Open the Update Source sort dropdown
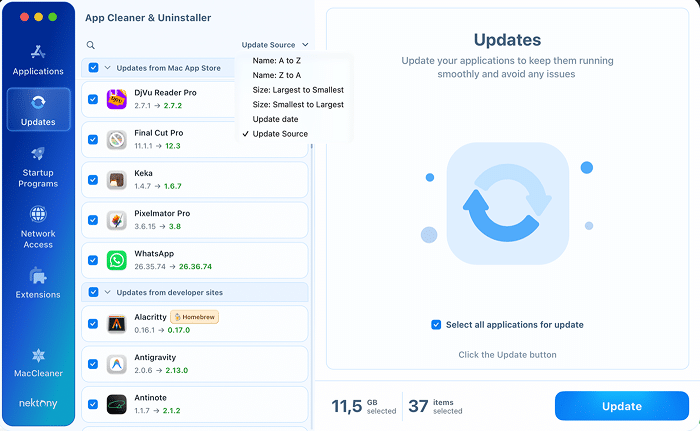Viewport: 700px width, 431px height. click(275, 45)
